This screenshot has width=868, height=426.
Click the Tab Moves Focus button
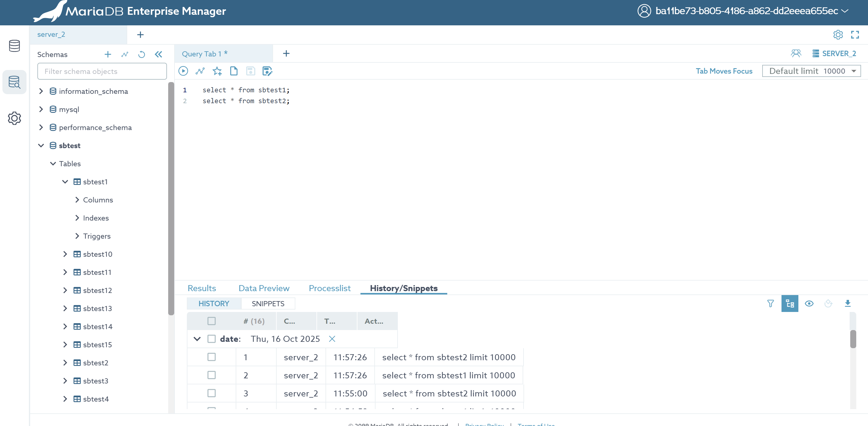724,71
